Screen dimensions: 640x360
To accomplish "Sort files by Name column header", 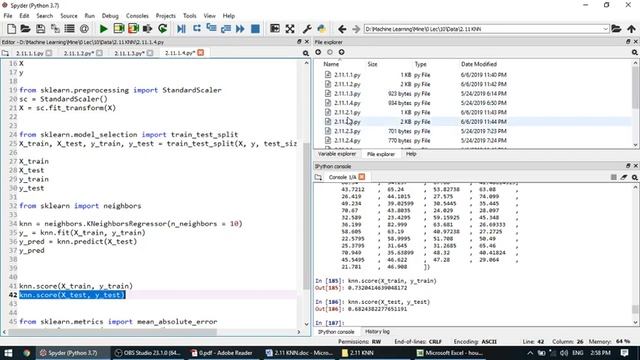I will 331,64.
